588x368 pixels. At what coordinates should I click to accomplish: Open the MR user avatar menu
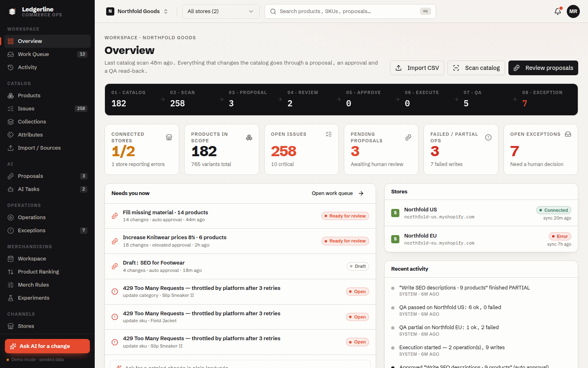573,11
